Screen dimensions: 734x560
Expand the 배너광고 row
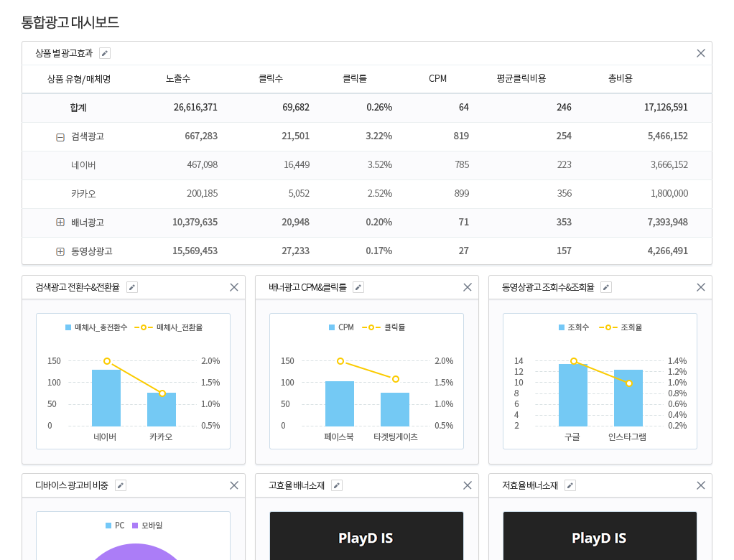coord(60,223)
